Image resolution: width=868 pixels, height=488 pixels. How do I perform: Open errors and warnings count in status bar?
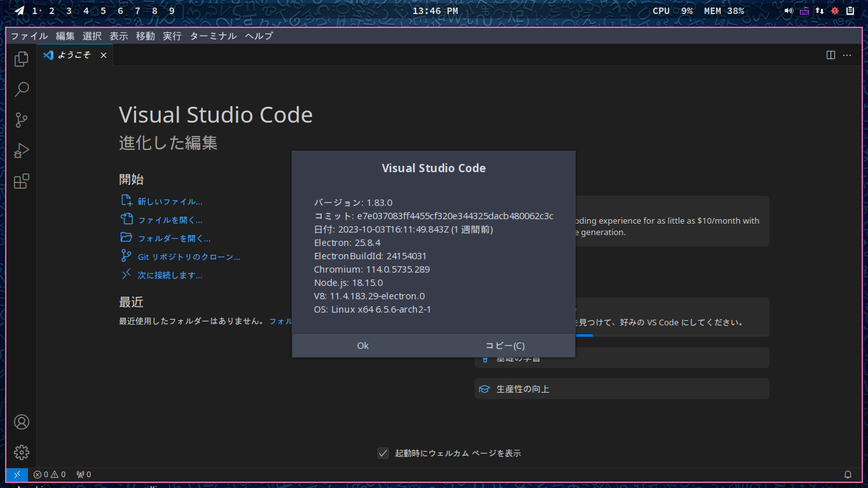point(50,475)
